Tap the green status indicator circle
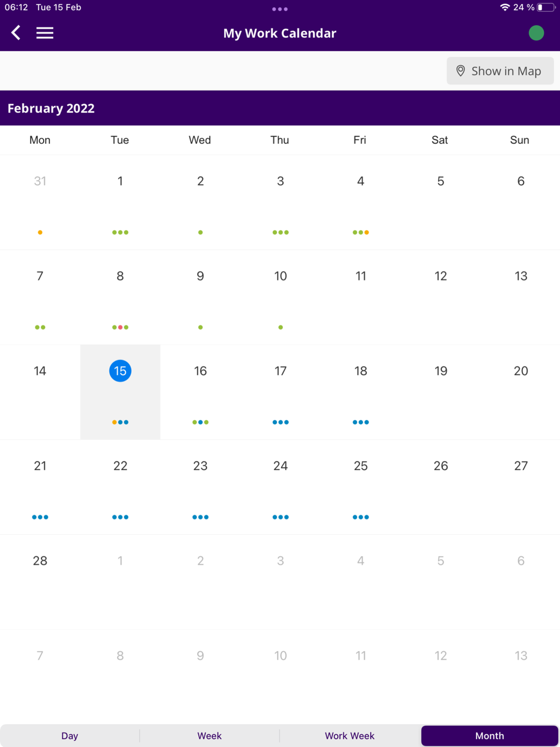Viewport: 560px width, 747px height. click(536, 33)
